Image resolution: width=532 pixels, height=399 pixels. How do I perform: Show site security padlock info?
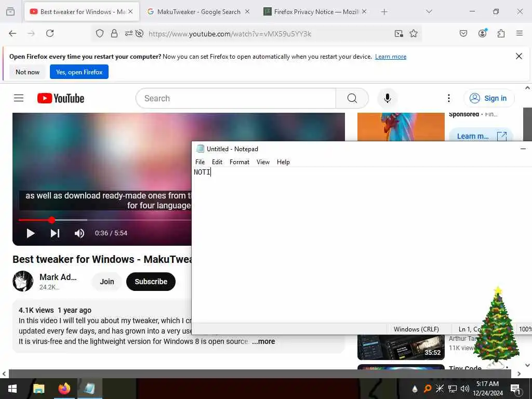114,33
